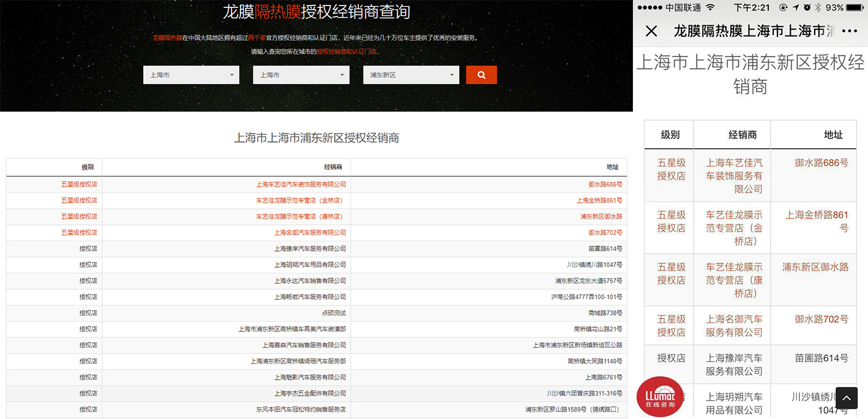Click the orange search magnifier button

click(481, 75)
